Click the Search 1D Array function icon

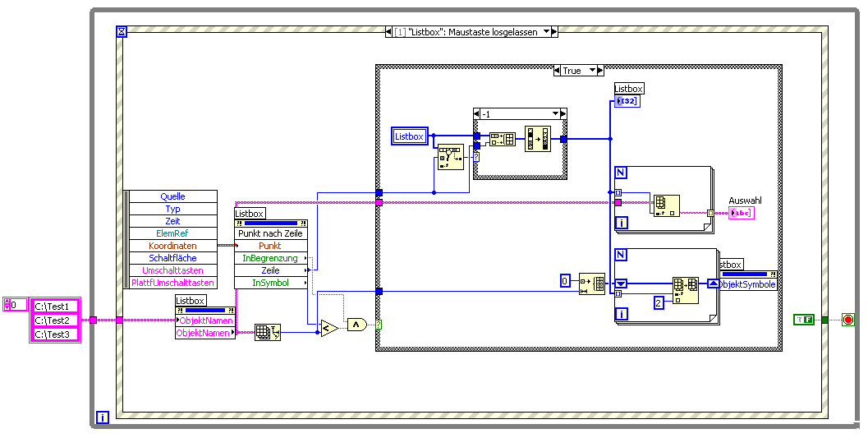pyautogui.click(x=451, y=157)
